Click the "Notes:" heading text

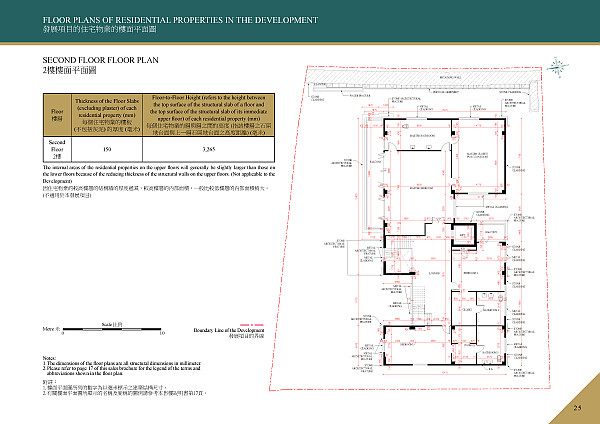(x=50, y=357)
